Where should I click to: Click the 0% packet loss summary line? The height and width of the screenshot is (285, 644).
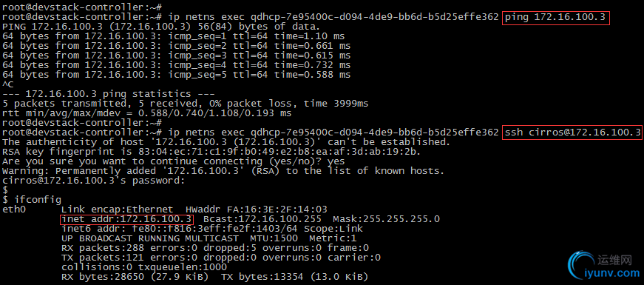coord(186,104)
